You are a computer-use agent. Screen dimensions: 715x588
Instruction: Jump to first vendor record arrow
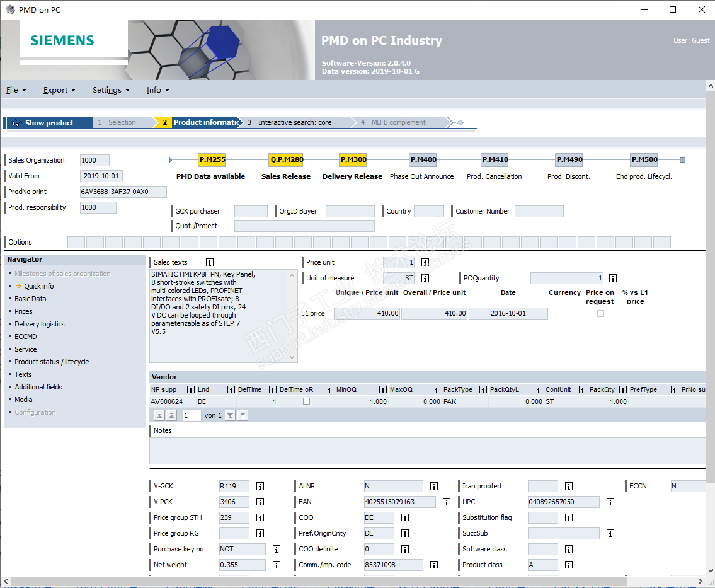(159, 415)
